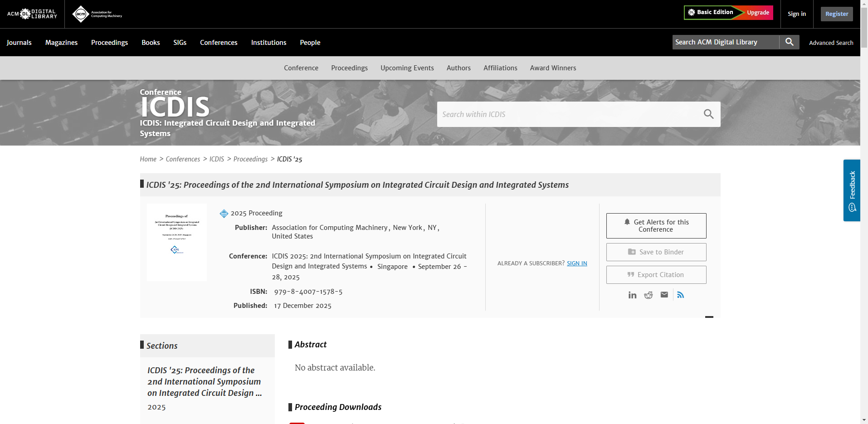
Task: Click the Association for Computing Machinery logo
Action: pyautogui.click(x=97, y=14)
